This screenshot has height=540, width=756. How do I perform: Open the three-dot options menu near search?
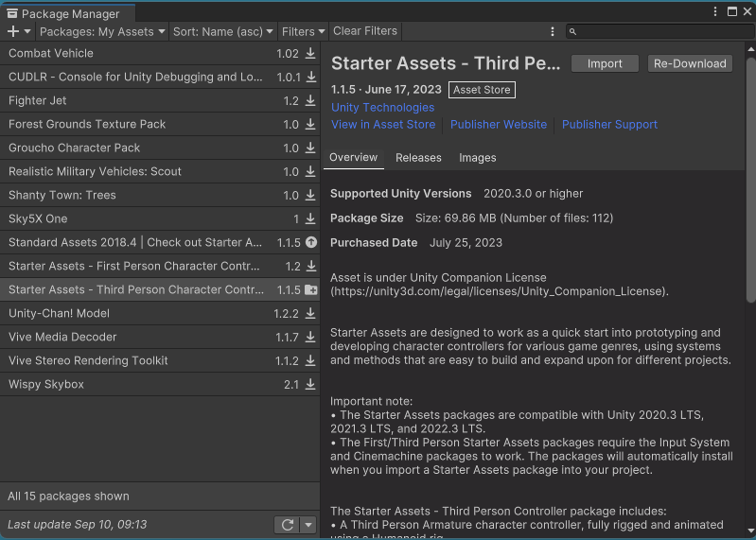pos(553,31)
